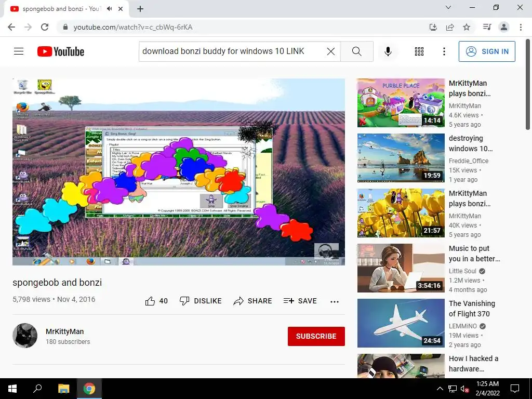The image size is (532, 399).
Task: Open a new tab with plus button
Action: pos(140,9)
